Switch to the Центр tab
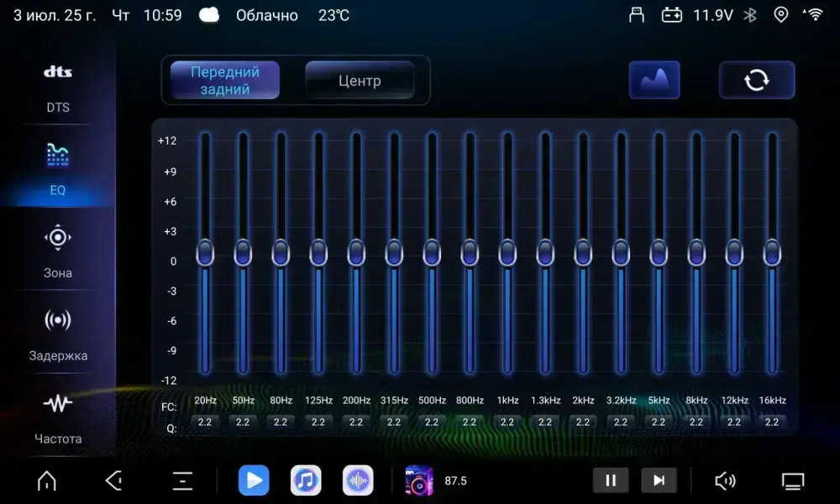The width and height of the screenshot is (840, 504). pos(360,80)
